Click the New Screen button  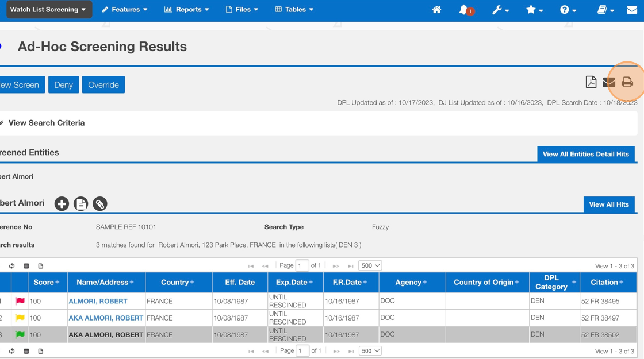pyautogui.click(x=21, y=84)
